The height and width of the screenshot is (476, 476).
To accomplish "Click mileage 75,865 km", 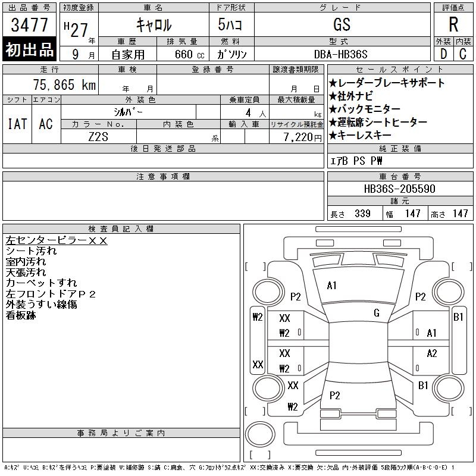I will [x=64, y=84].
